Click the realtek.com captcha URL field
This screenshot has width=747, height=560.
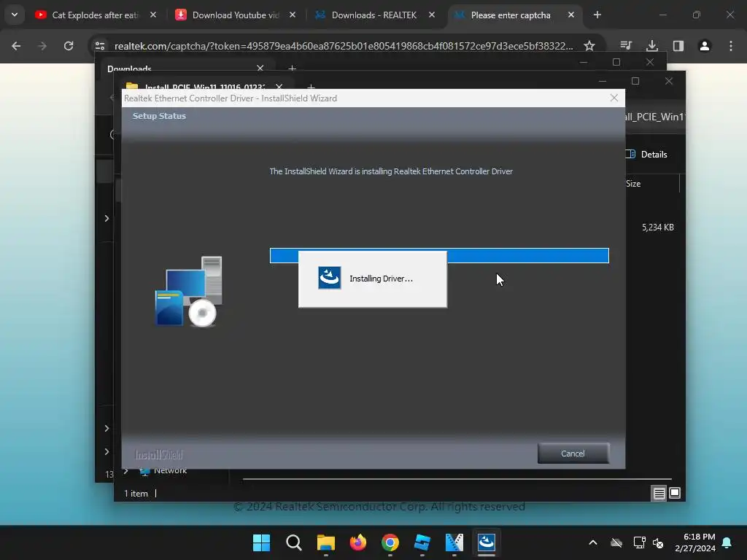343,46
